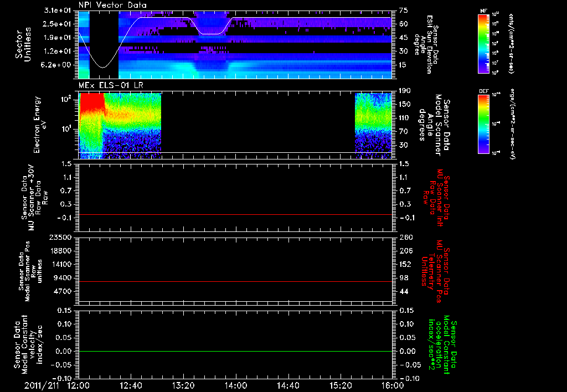Click the NF color scale bar
This screenshot has height=392, width=567.
(484, 44)
